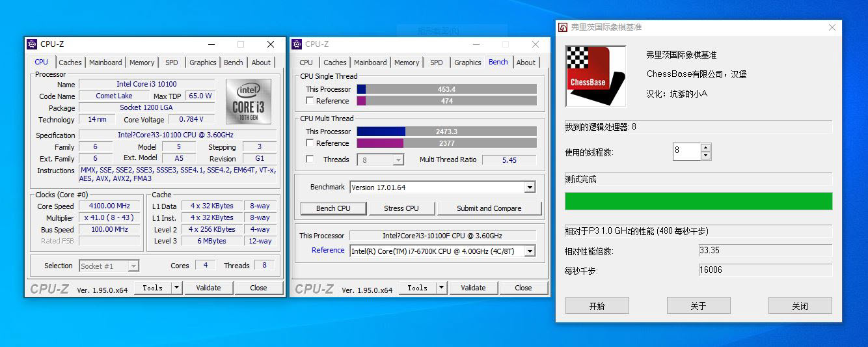This screenshot has height=347, width=868.
Task: Click single thread This Processor bar 453.4
Action: (x=446, y=89)
